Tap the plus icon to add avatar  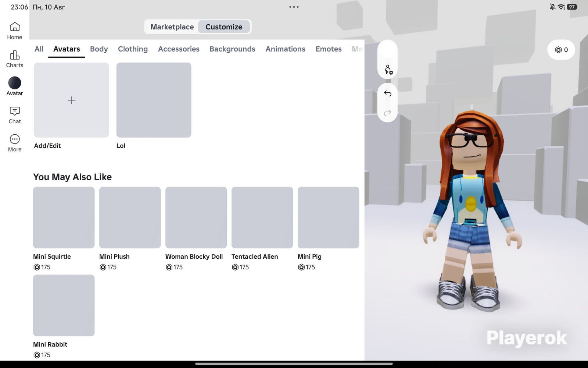coord(72,100)
